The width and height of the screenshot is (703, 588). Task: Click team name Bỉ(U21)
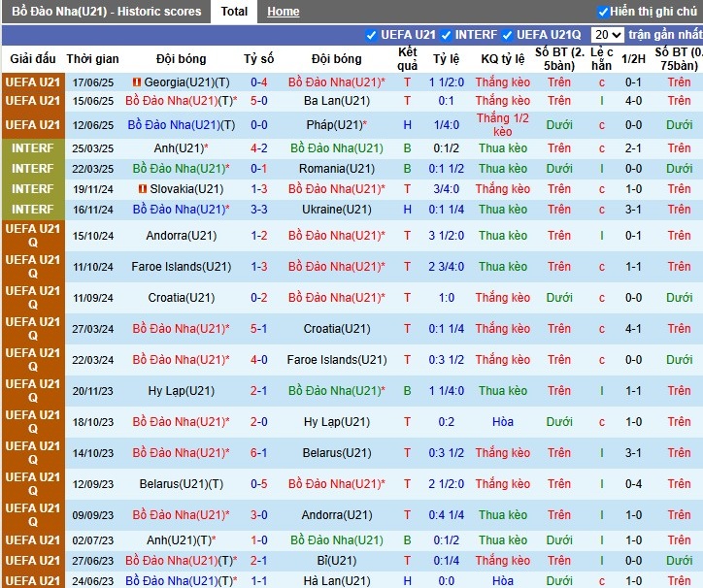pos(337,561)
